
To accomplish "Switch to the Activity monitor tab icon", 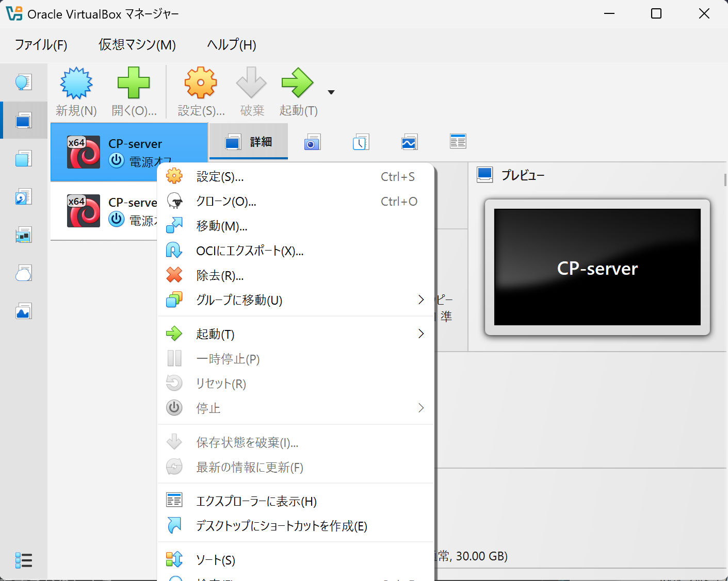I will pos(409,142).
